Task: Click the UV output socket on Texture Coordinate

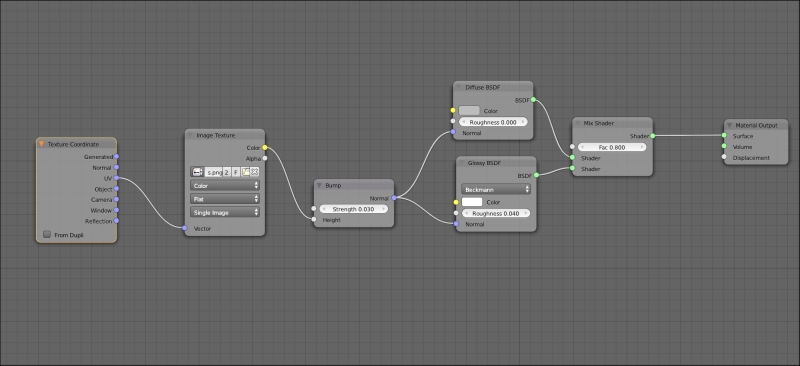Action: tap(116, 178)
